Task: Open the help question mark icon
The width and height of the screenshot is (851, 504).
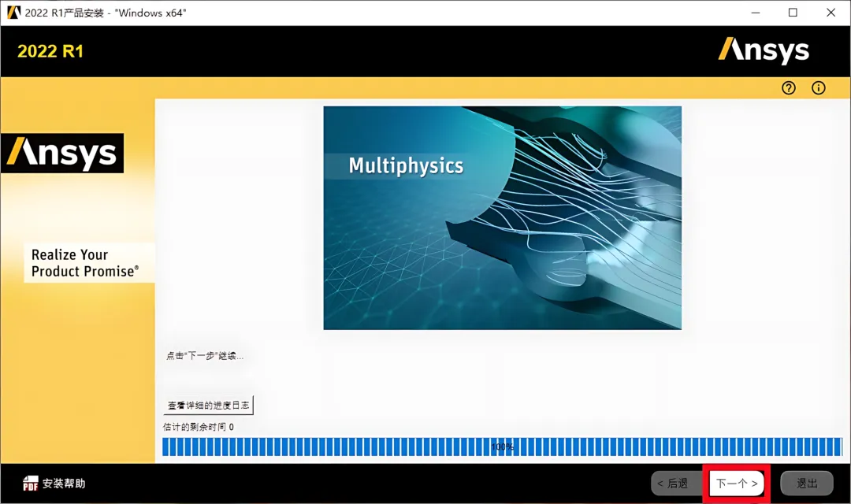Action: tap(789, 88)
